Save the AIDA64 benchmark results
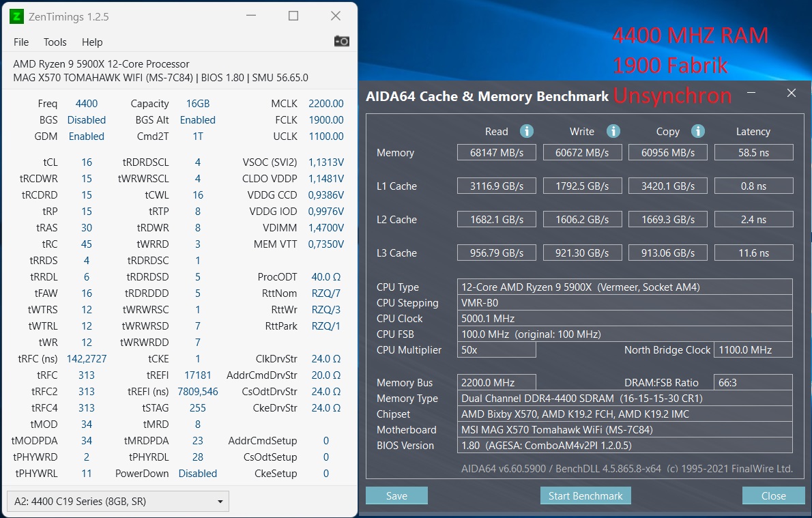812x518 pixels. coord(396,495)
